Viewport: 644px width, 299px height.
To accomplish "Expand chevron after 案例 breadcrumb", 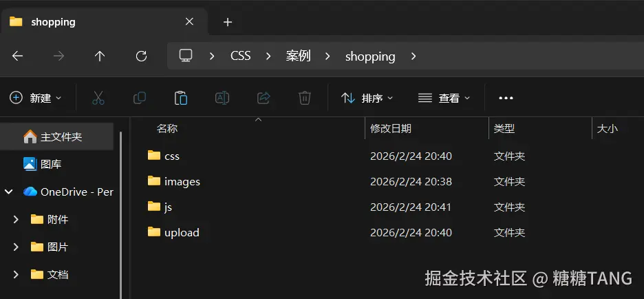I will (x=328, y=56).
